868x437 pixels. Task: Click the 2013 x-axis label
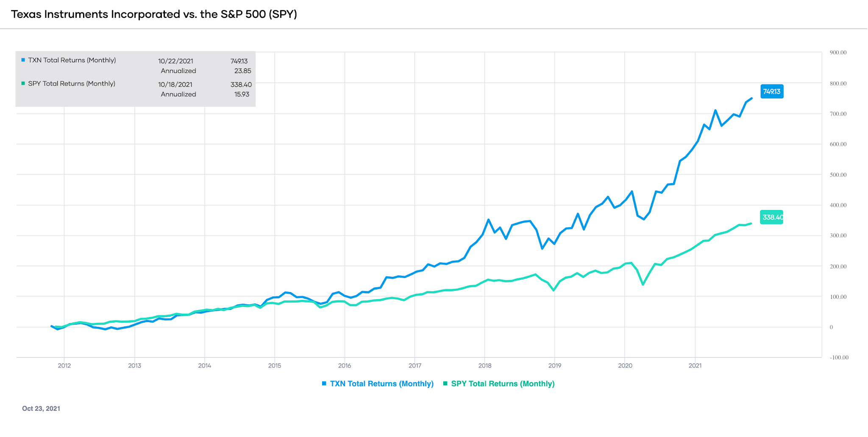point(135,365)
